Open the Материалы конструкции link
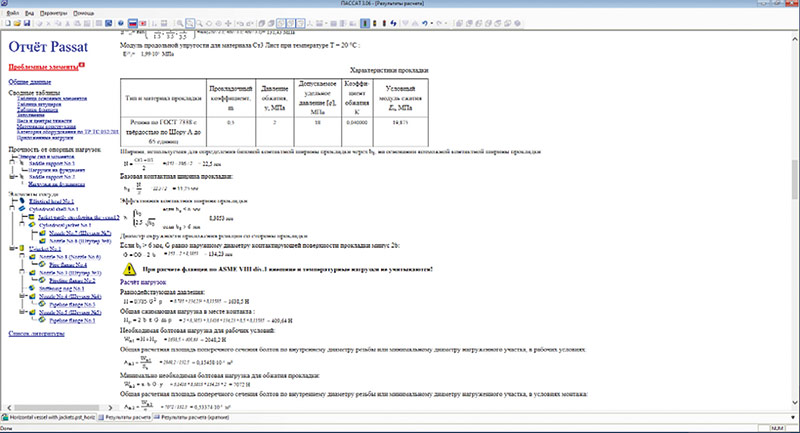Image resolution: width=800 pixels, height=433 pixels. tap(46, 126)
